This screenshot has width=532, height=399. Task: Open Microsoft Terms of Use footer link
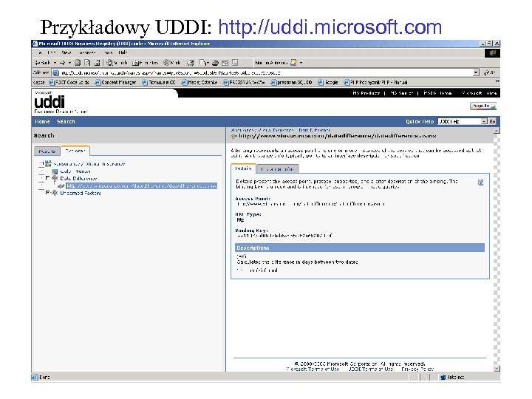pyautogui.click(x=313, y=369)
